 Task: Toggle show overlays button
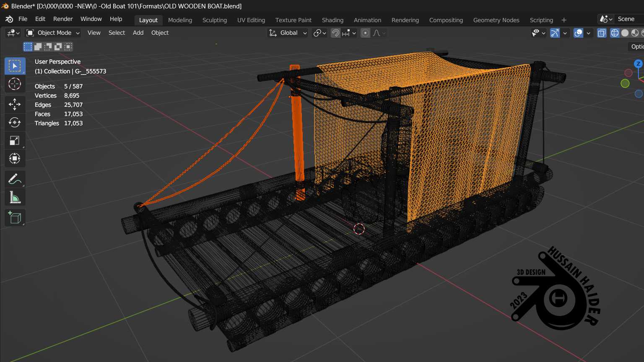click(x=578, y=33)
